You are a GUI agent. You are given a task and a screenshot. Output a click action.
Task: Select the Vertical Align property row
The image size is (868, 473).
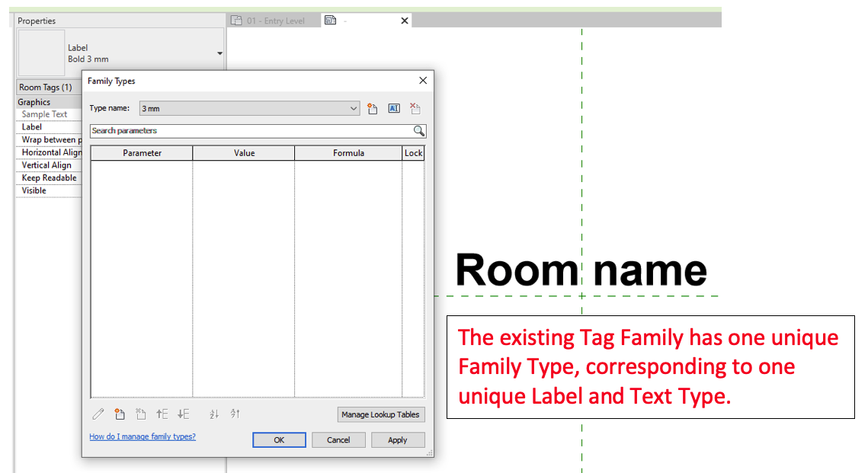point(50,165)
